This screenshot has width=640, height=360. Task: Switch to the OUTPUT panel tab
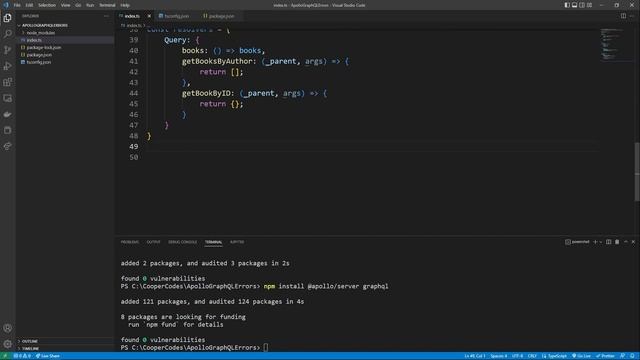click(153, 242)
